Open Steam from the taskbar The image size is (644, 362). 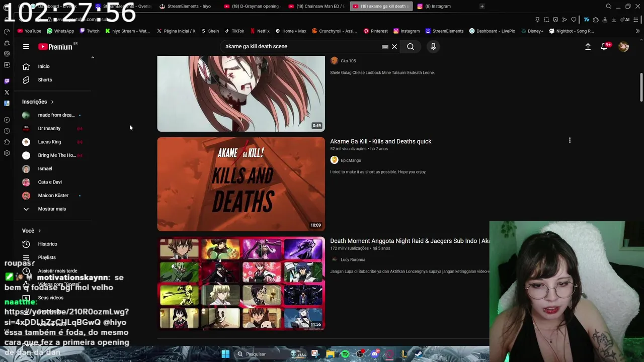coord(418,354)
